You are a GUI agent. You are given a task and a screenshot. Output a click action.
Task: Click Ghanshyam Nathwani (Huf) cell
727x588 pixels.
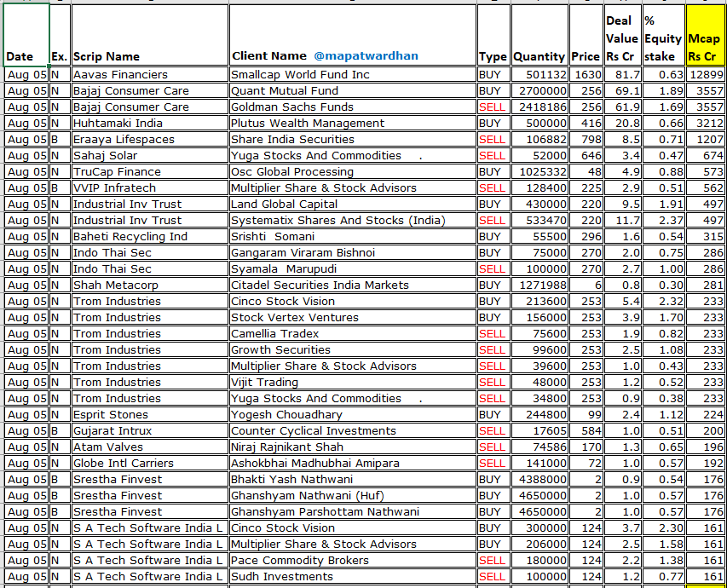coord(352,496)
